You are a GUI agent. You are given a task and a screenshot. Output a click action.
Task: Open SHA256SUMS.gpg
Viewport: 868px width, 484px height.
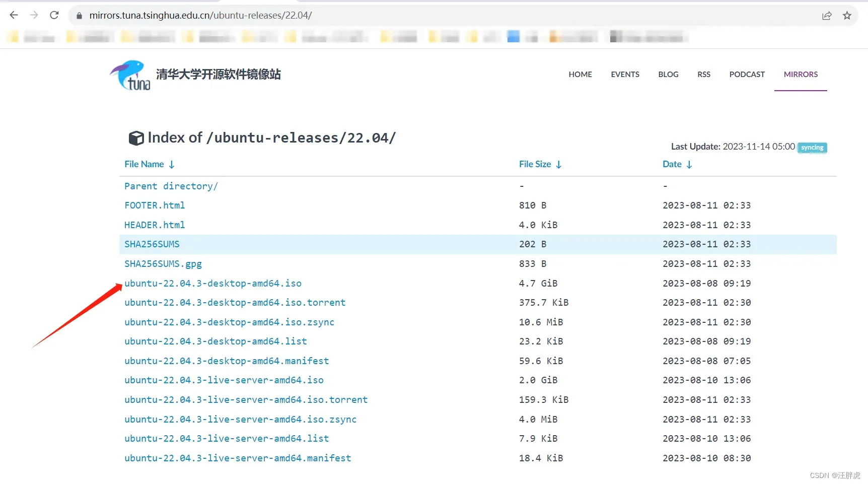click(x=163, y=264)
